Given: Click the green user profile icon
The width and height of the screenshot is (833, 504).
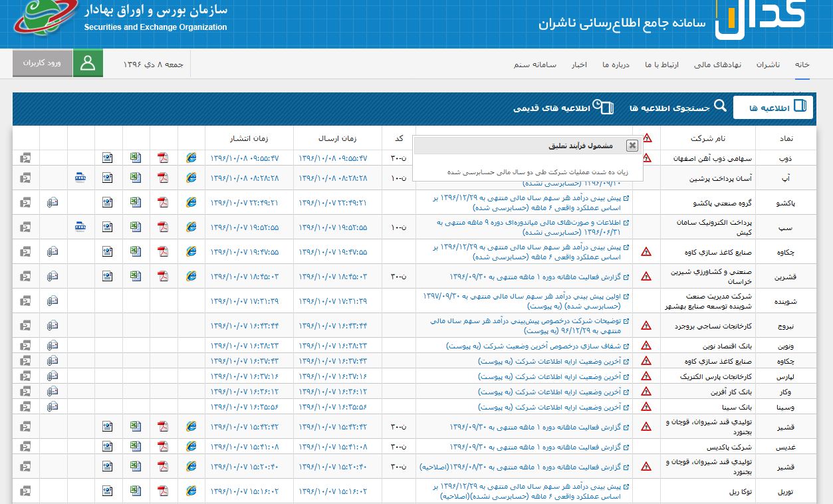Looking at the screenshot, I should pyautogui.click(x=88, y=64).
